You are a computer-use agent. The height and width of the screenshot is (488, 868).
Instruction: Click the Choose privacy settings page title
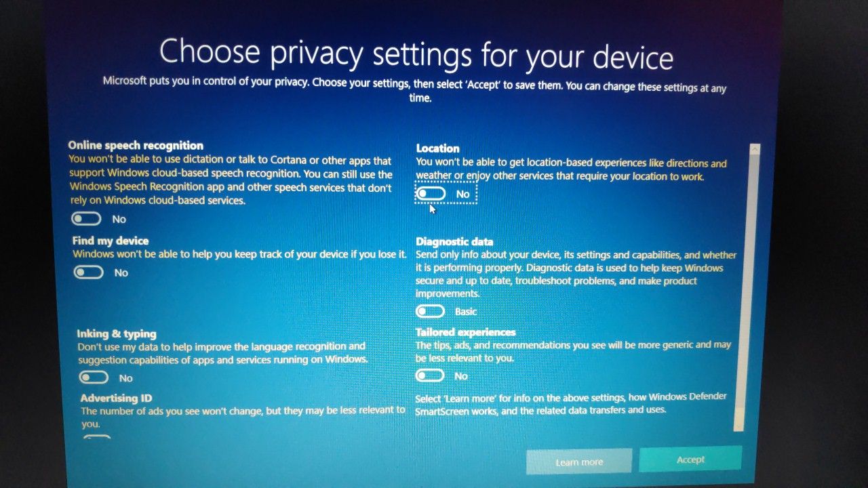pyautogui.click(x=416, y=55)
